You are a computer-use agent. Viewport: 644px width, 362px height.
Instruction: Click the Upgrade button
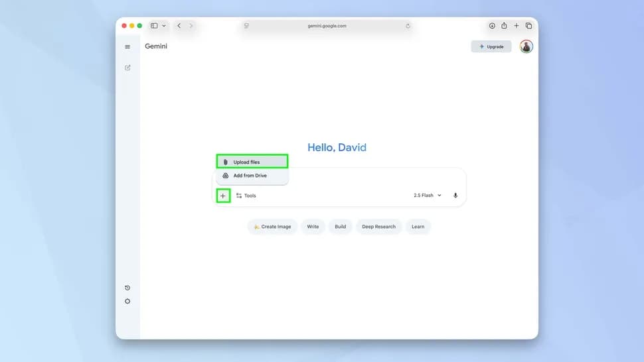491,46
